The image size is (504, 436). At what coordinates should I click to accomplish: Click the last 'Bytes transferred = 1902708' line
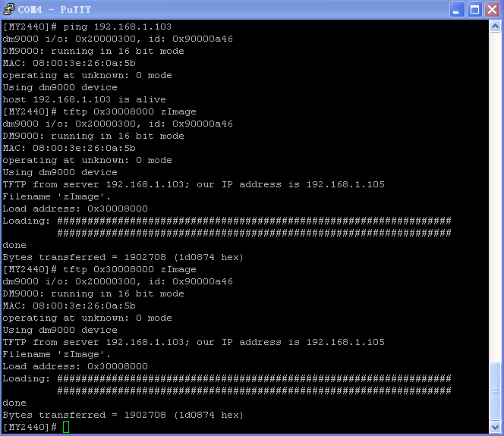[x=123, y=415]
